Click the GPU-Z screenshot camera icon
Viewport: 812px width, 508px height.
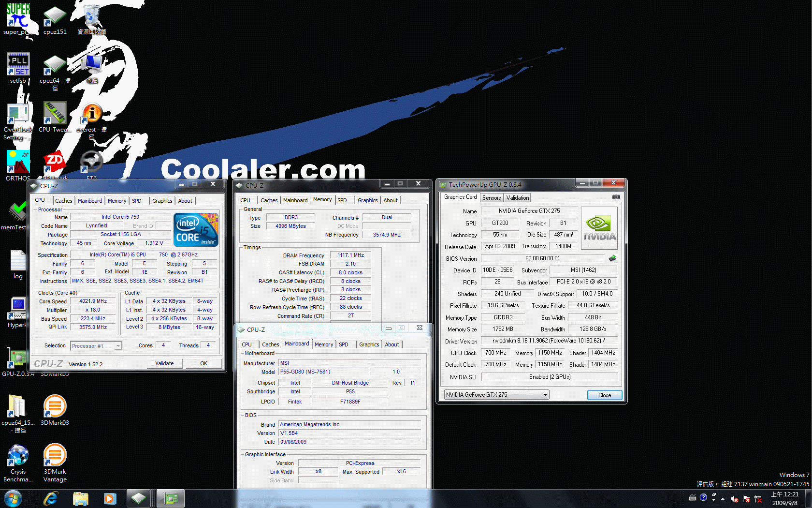616,197
